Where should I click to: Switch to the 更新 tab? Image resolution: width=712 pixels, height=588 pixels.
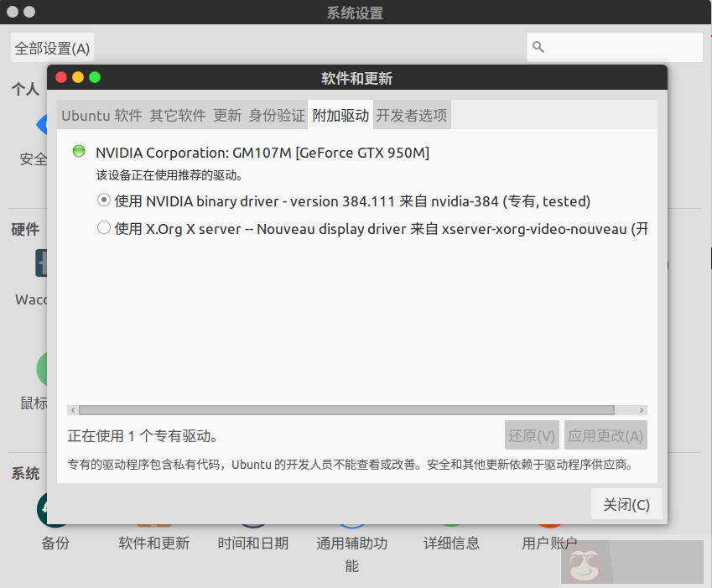pyautogui.click(x=227, y=115)
